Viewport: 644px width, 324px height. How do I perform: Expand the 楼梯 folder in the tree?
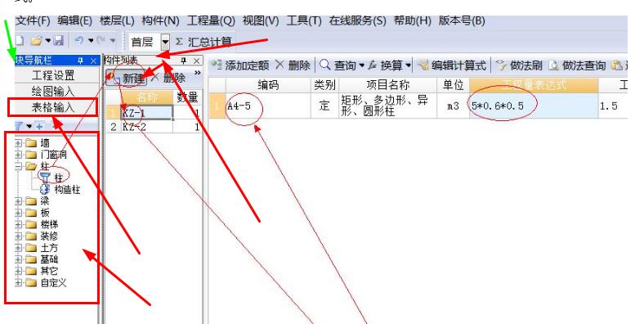point(19,224)
